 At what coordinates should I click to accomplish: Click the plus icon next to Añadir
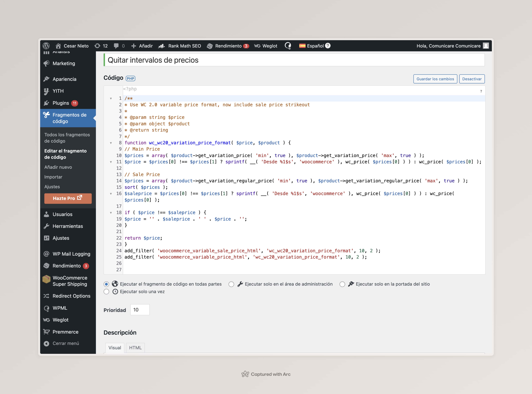coord(134,46)
